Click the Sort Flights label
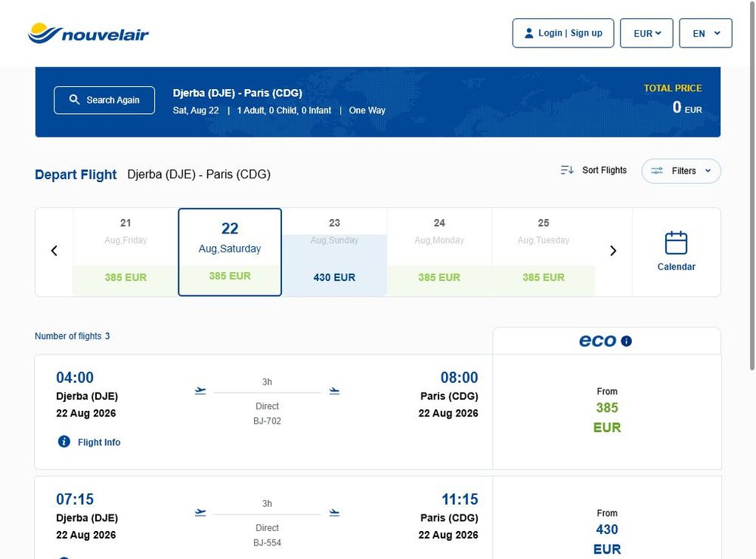Image resolution: width=756 pixels, height=559 pixels. [604, 170]
